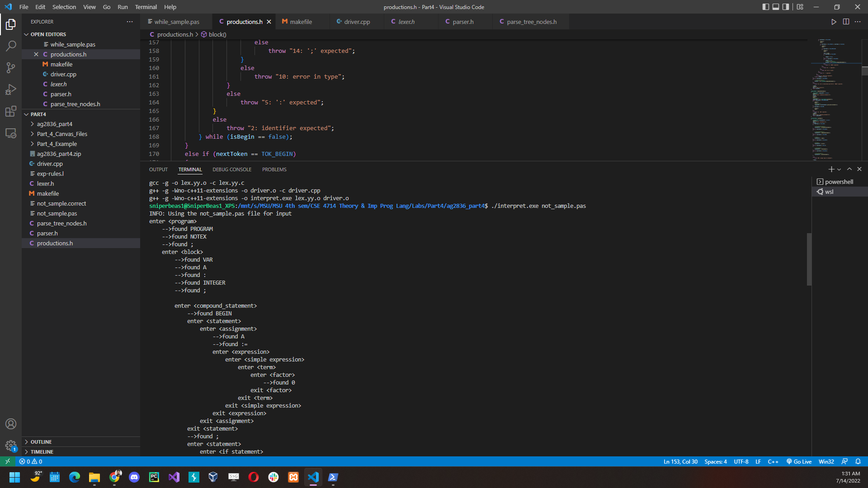This screenshot has width=868, height=488.
Task: Open the Terminal menu
Action: pos(146,7)
